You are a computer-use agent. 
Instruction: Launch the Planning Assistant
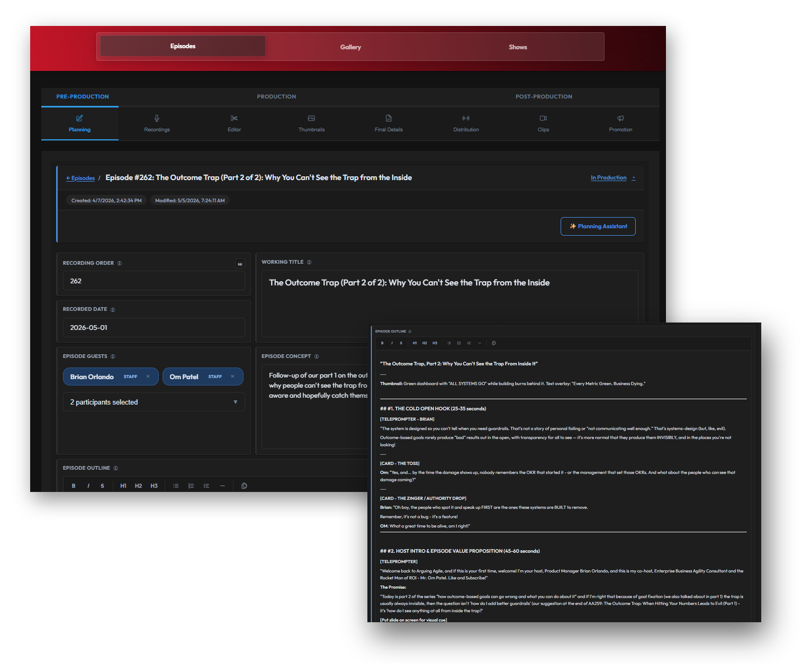pyautogui.click(x=598, y=226)
